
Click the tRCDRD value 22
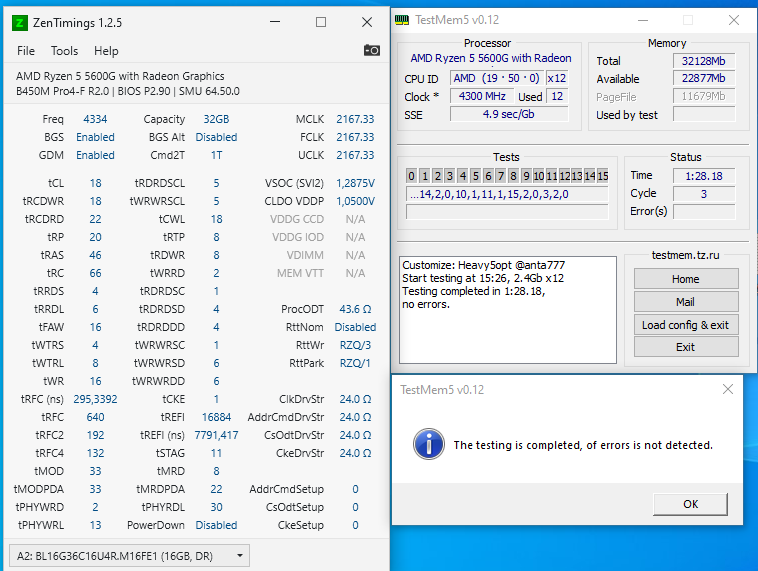[x=95, y=220]
